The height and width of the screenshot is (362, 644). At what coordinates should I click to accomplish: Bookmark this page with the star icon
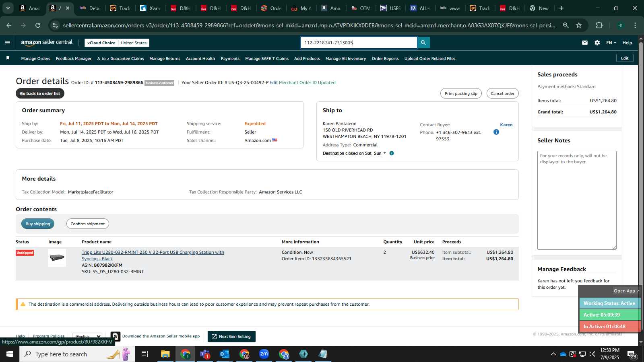(579, 25)
